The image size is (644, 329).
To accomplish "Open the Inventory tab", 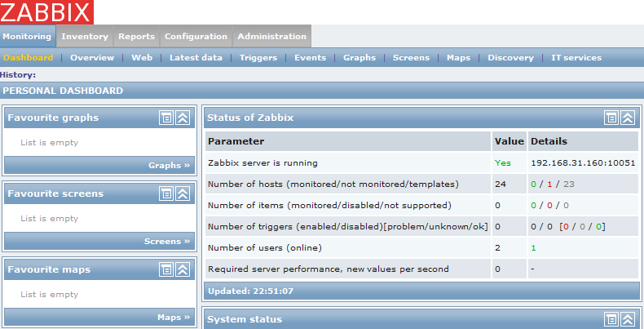I will (85, 36).
